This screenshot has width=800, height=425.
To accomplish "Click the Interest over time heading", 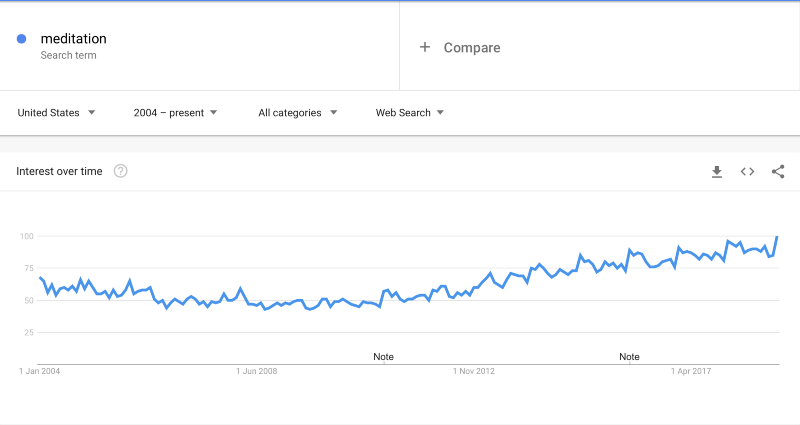I will click(59, 171).
